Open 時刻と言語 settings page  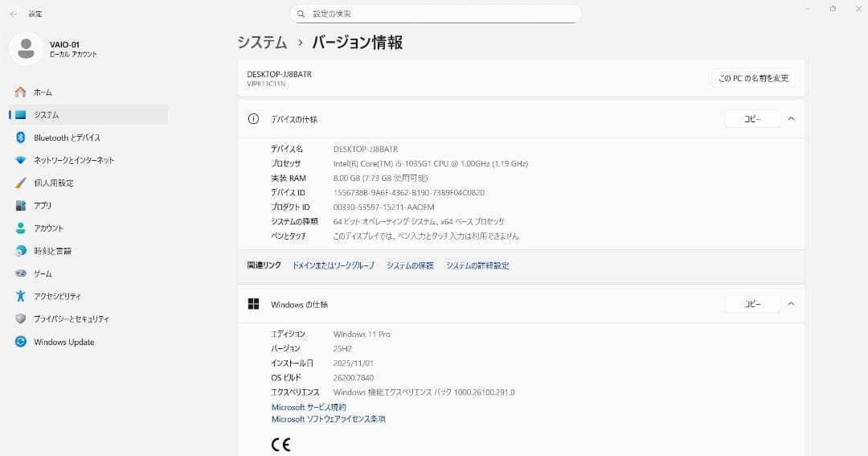(88, 251)
